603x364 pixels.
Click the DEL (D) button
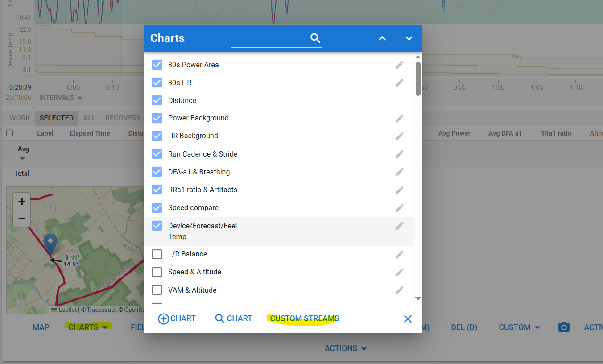pos(464,327)
